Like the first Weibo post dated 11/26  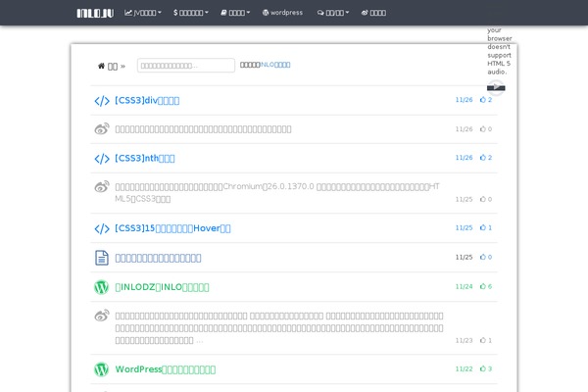click(x=486, y=129)
